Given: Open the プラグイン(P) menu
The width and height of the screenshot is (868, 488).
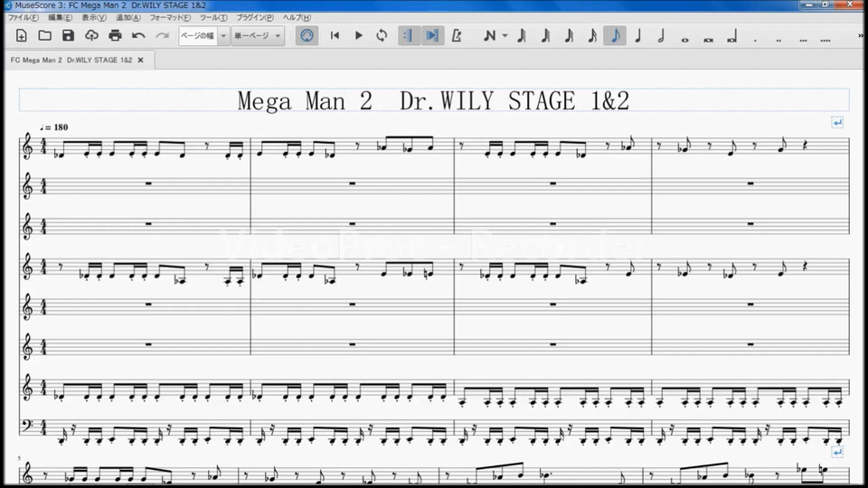Looking at the screenshot, I should tap(255, 18).
